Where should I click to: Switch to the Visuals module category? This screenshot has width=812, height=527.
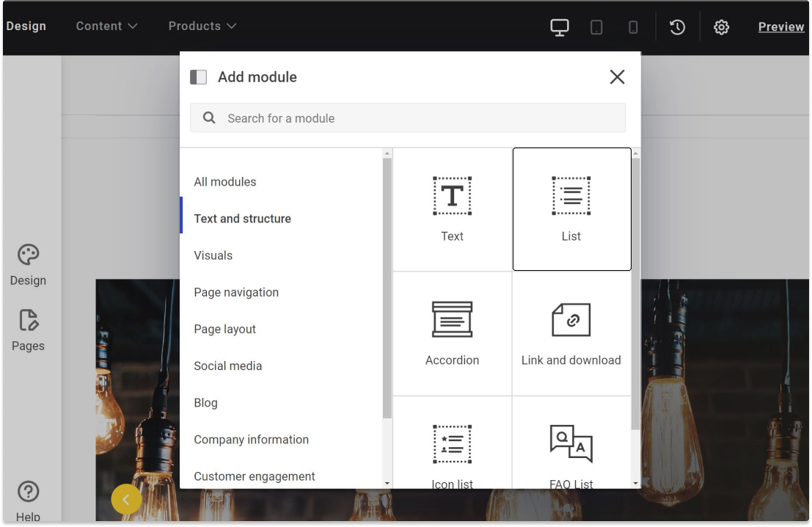(213, 255)
